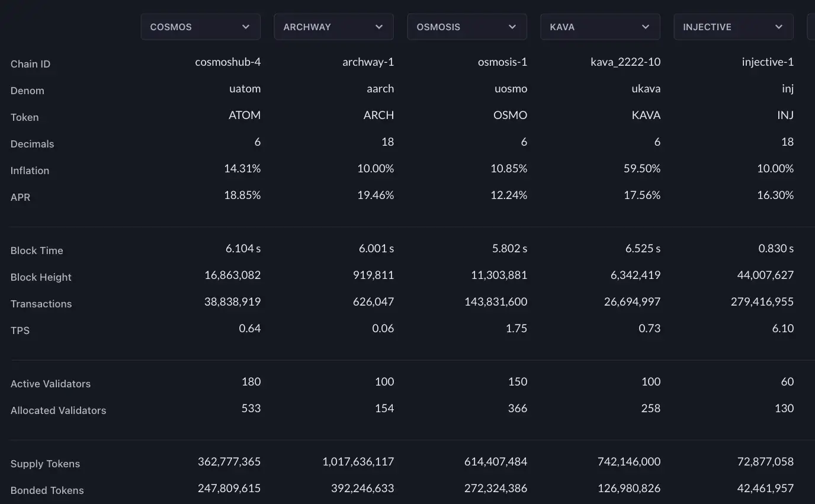The height and width of the screenshot is (504, 815).
Task: Expand the chevron on the COSMOS selector
Action: [x=246, y=27]
